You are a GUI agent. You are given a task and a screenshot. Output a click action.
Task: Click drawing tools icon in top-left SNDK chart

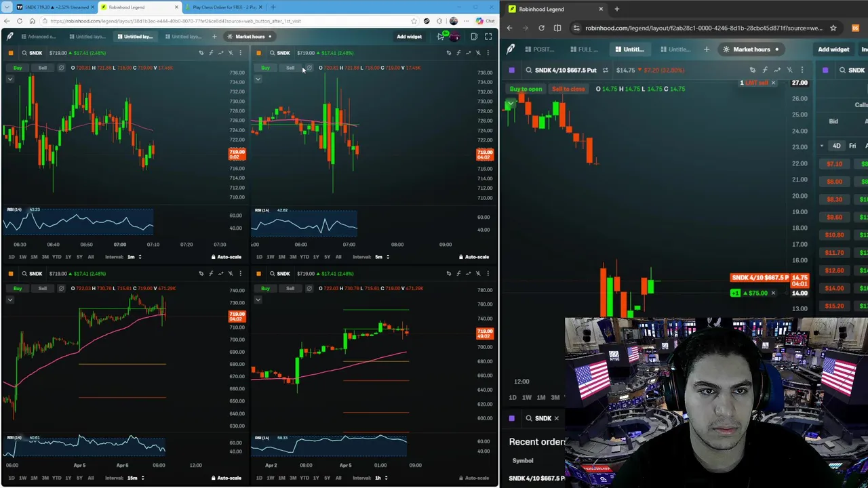201,53
